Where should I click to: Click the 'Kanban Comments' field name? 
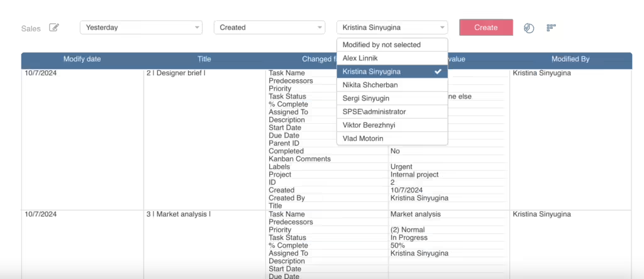(300, 159)
